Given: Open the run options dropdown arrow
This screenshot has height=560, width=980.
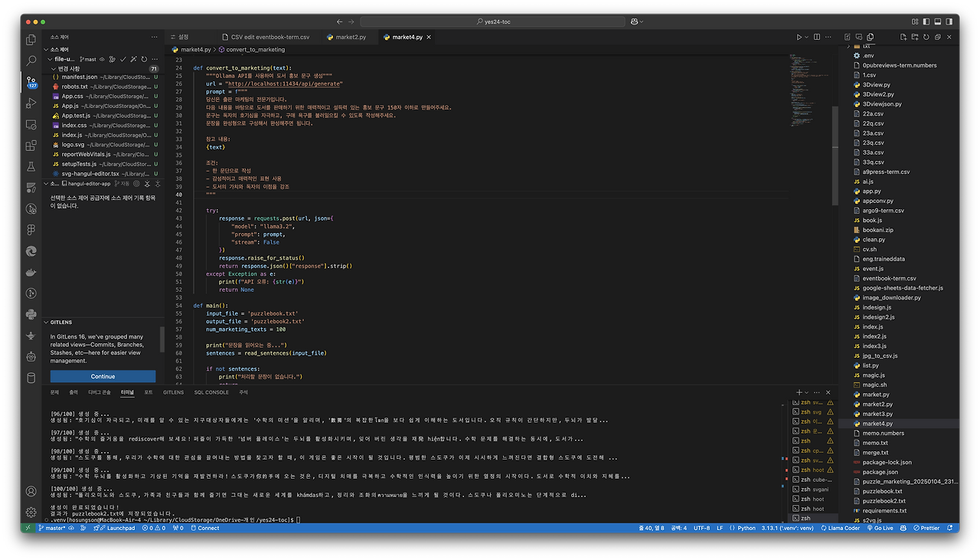Looking at the screenshot, I should tap(807, 37).
